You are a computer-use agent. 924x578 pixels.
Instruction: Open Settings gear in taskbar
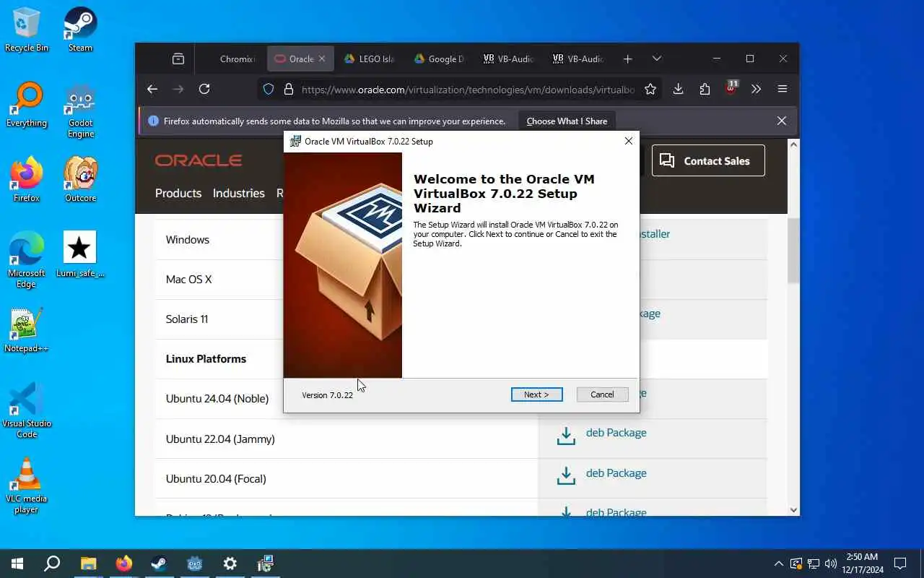click(230, 564)
